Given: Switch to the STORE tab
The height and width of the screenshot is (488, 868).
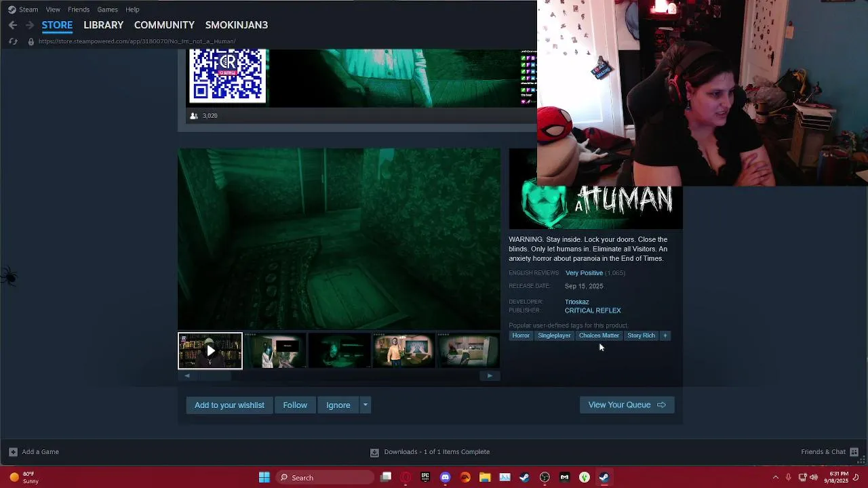Looking at the screenshot, I should [x=57, y=25].
